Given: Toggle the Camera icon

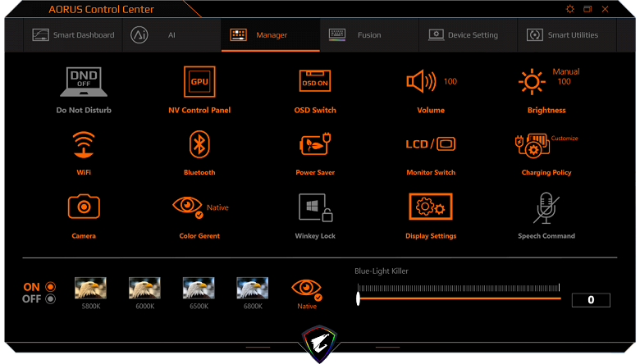Looking at the screenshot, I should [84, 207].
